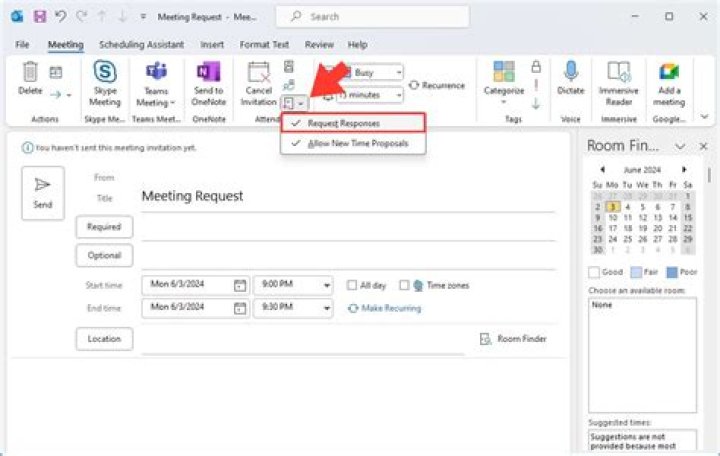
Task: Toggle the All day checkbox
Action: tap(352, 285)
